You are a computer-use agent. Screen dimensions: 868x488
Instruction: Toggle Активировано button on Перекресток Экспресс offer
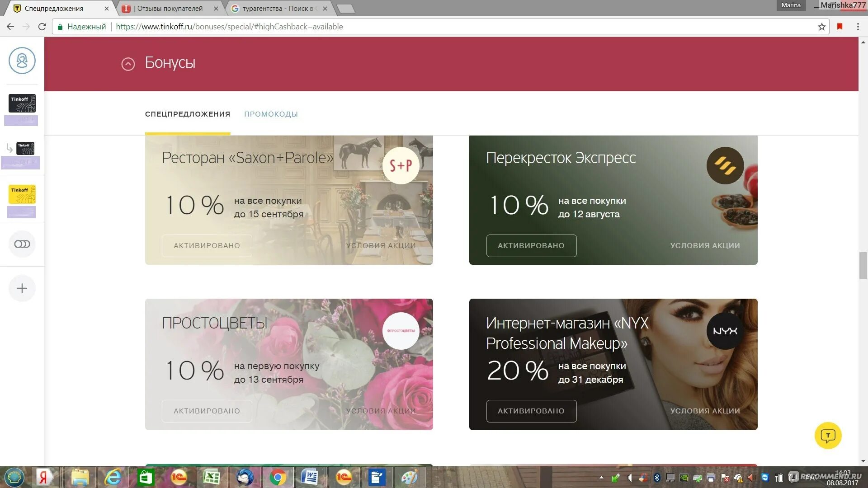point(531,245)
